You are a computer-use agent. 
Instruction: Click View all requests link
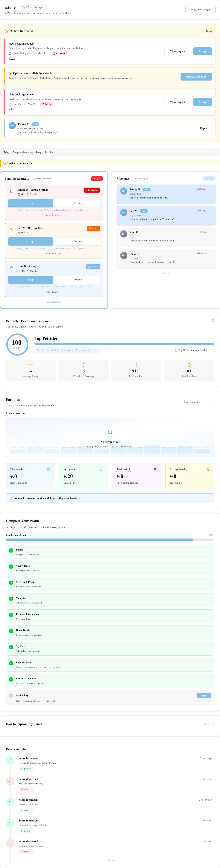[x=54, y=302]
